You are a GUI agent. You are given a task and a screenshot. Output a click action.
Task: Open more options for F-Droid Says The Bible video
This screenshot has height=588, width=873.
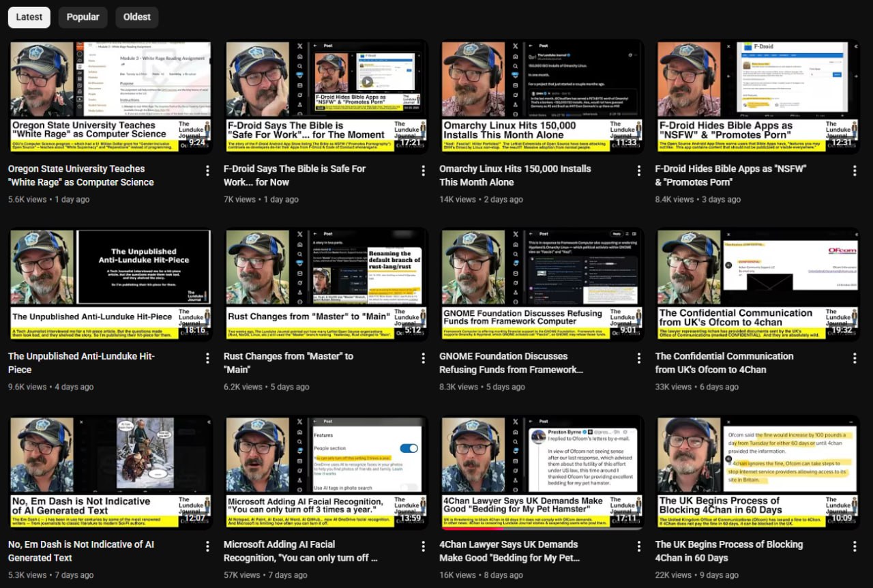coord(423,171)
